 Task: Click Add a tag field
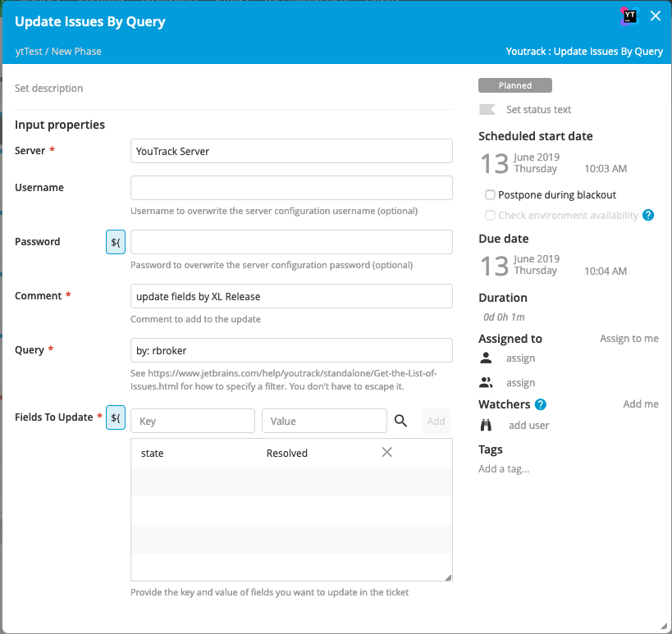pyautogui.click(x=504, y=468)
